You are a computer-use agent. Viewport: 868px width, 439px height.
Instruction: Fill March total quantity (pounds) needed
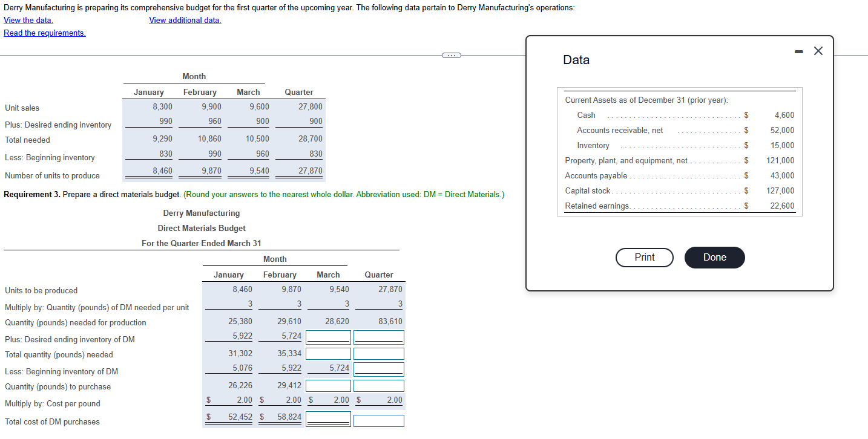329,354
